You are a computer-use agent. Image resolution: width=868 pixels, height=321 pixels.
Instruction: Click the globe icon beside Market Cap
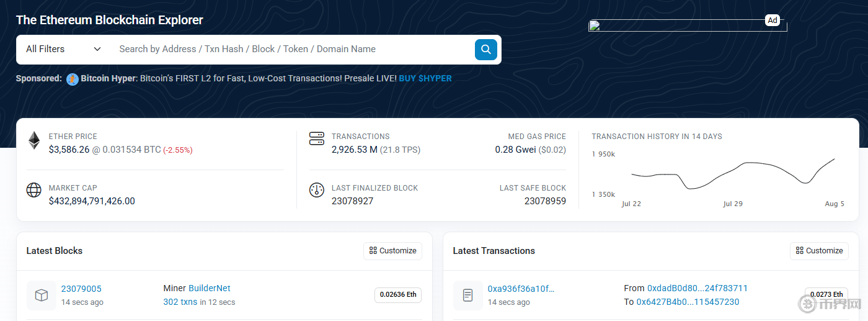coord(34,190)
